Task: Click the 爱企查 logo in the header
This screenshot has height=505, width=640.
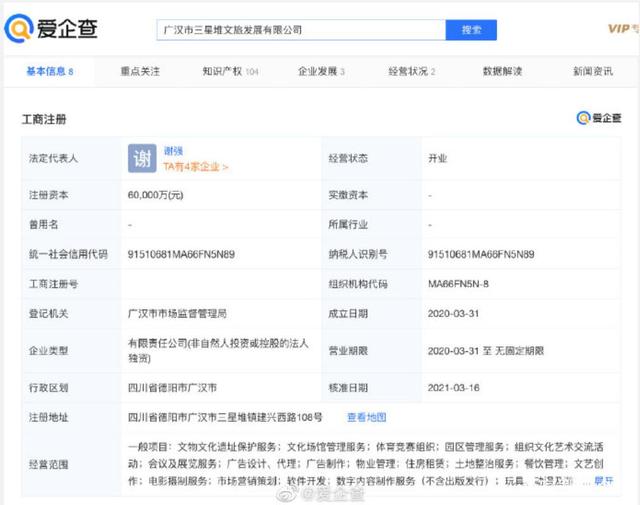Action: tap(51, 28)
